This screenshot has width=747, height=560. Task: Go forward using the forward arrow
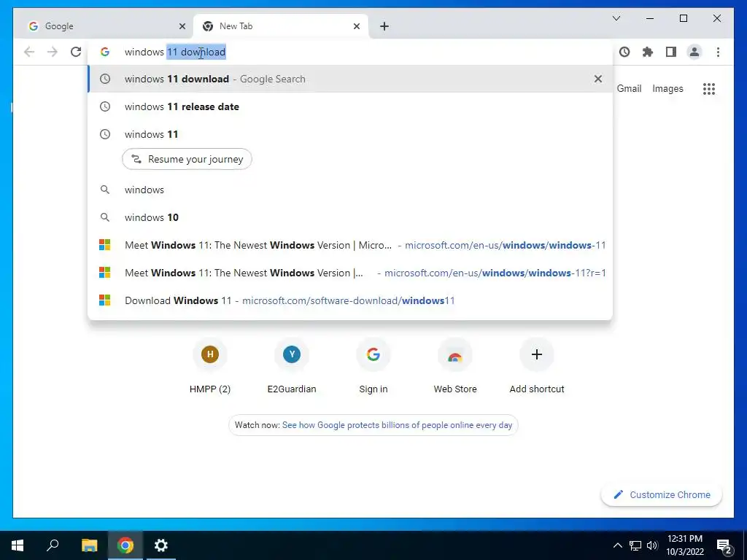pos(53,52)
